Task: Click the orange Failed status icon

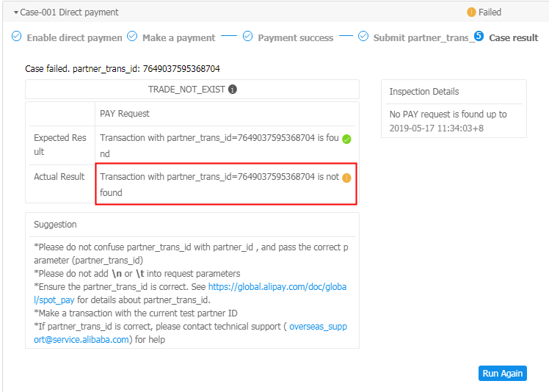Action: (x=471, y=12)
